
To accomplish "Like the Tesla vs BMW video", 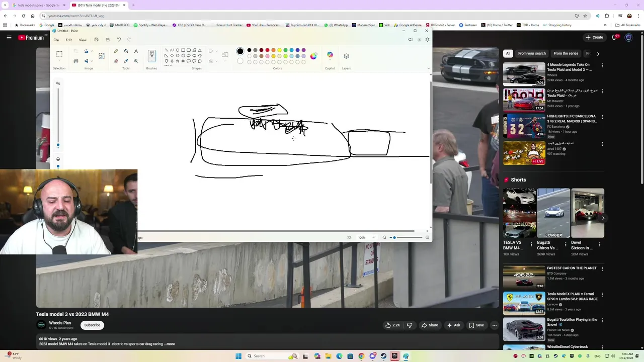I will [x=392, y=325].
